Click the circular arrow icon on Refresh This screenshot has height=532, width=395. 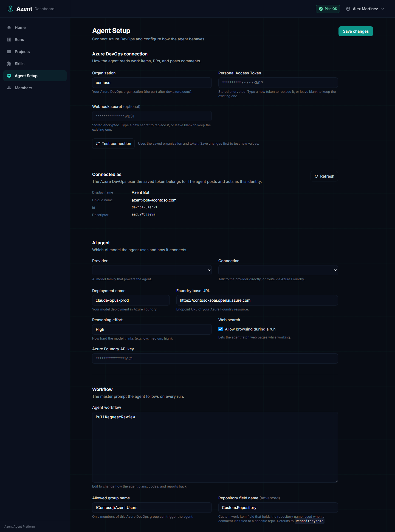[x=316, y=176]
